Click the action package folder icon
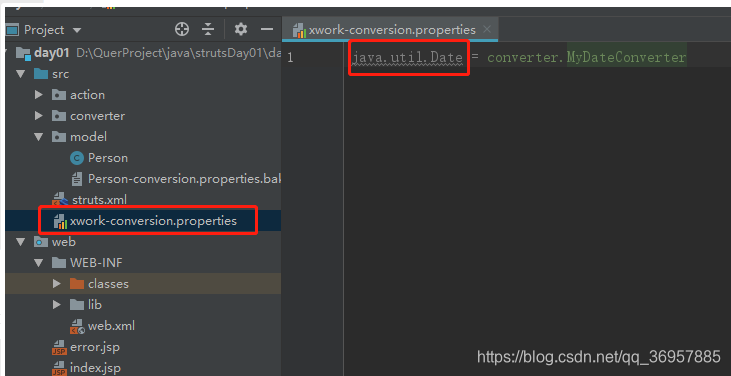This screenshot has height=376, width=731. coord(59,95)
